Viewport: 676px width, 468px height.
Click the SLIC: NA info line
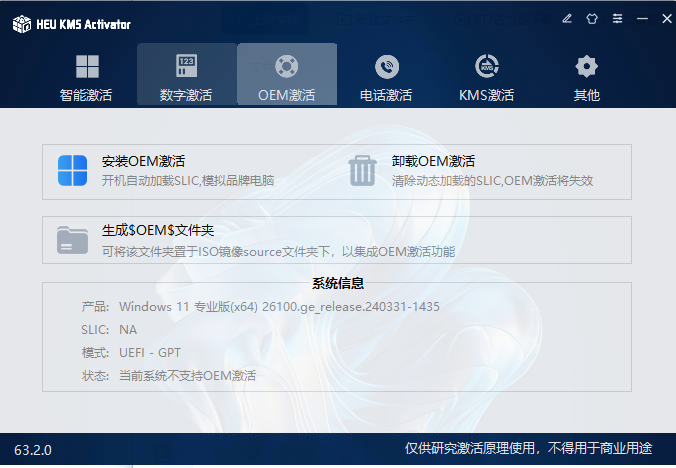click(x=109, y=330)
